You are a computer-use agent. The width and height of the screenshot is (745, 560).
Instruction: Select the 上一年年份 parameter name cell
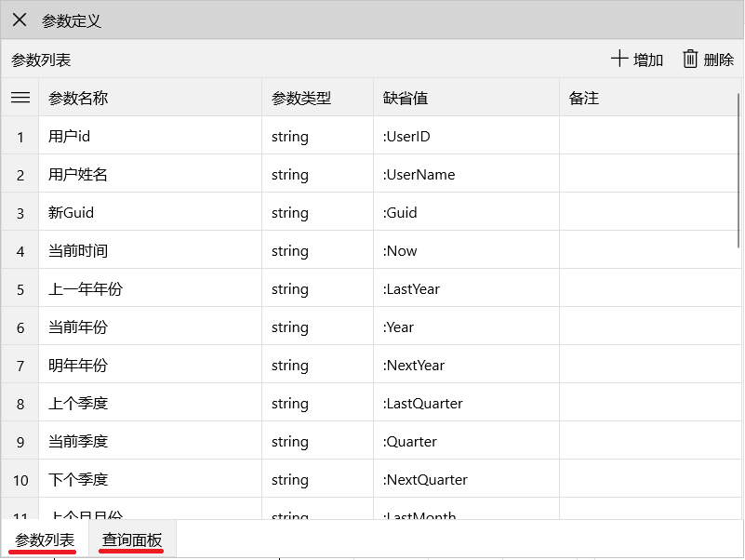point(150,289)
